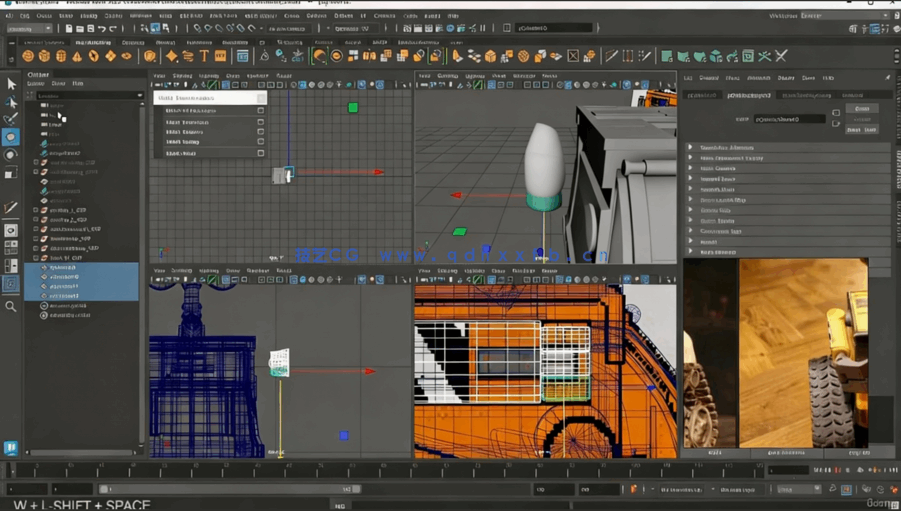This screenshot has height=511, width=901.
Task: Open the Workspace dropdown at top right
Action: point(843,16)
